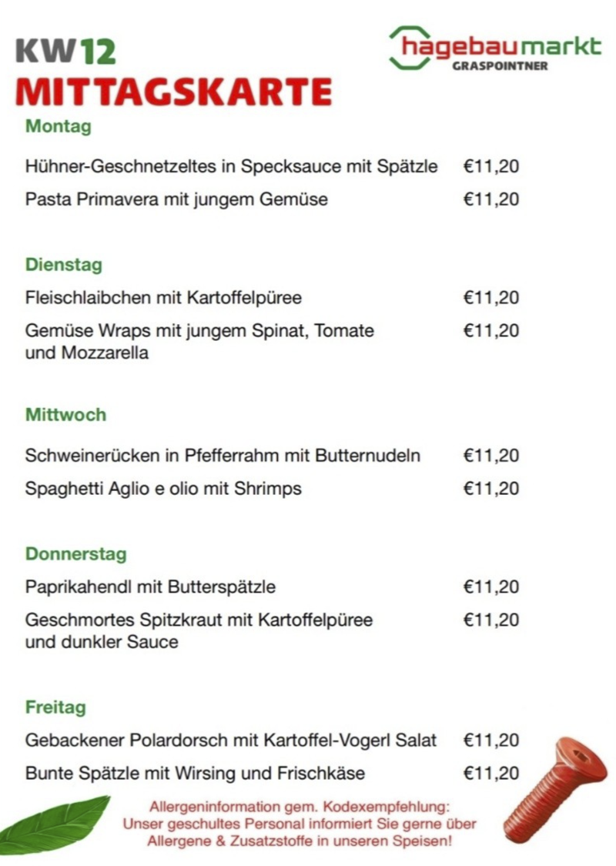
Task: Click the MITTAGSKARTE red title
Action: [174, 92]
